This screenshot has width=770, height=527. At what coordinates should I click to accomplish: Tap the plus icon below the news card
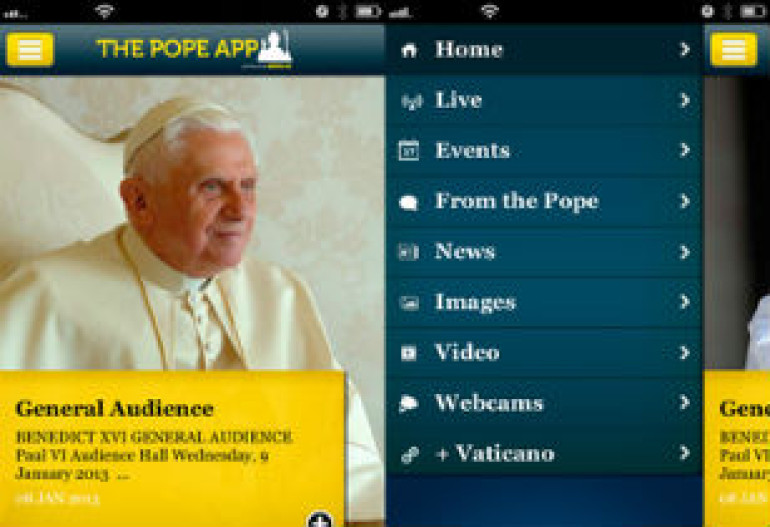(320, 519)
